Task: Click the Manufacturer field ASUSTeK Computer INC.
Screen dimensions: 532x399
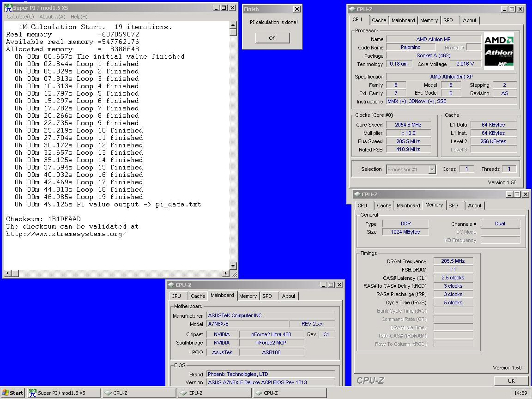Action: tap(271, 315)
